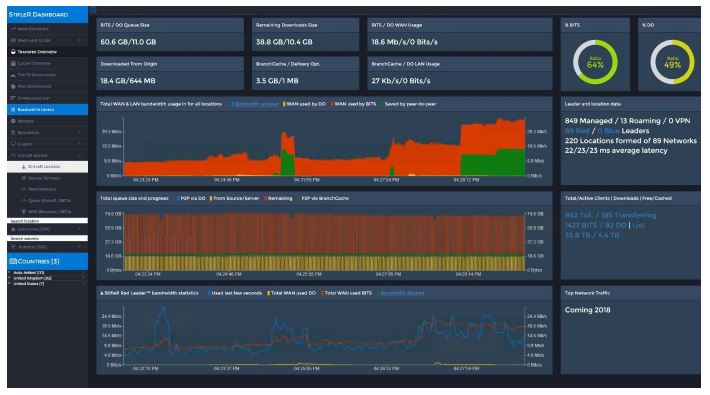Click the % BITS 64% ratio donut

595,62
